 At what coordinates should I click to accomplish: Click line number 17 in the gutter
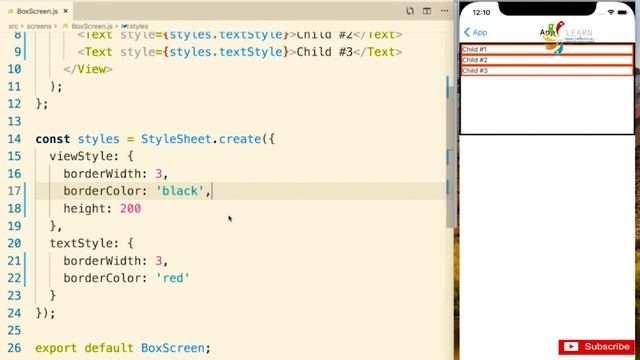[14, 191]
